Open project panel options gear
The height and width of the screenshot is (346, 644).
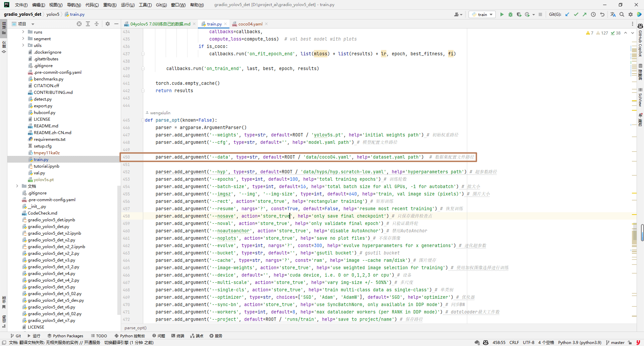coord(108,24)
